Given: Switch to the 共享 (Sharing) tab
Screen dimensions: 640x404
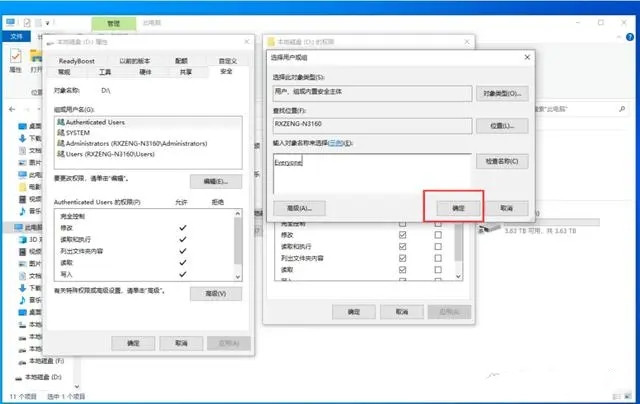Looking at the screenshot, I should coord(186,72).
